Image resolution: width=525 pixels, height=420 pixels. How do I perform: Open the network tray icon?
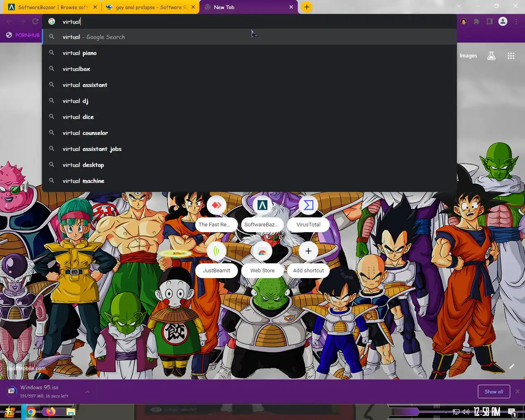[x=456, y=412]
